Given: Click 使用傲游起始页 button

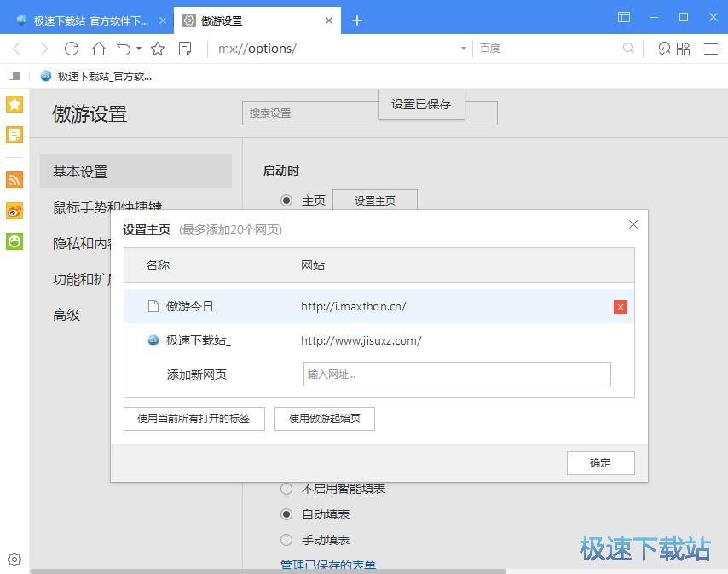Looking at the screenshot, I should (x=325, y=419).
